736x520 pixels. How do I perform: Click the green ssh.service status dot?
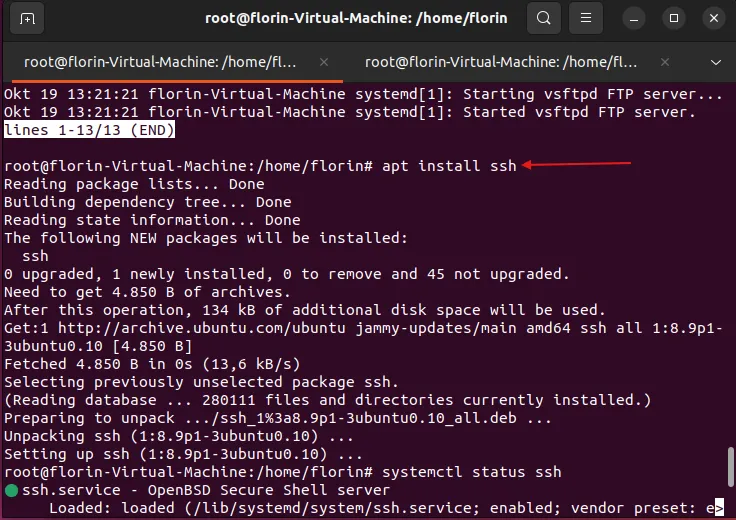pyautogui.click(x=11, y=490)
